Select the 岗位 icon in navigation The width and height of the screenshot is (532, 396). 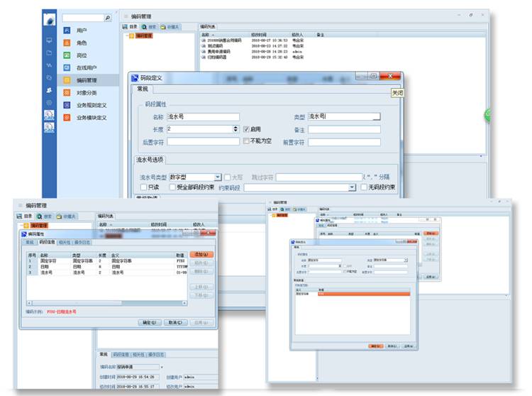[67, 55]
